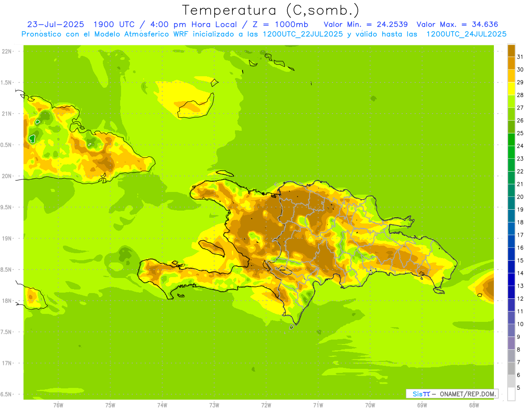Click the colorbar value '24'
The height and width of the screenshot is (411, 532).
[x=520, y=146]
